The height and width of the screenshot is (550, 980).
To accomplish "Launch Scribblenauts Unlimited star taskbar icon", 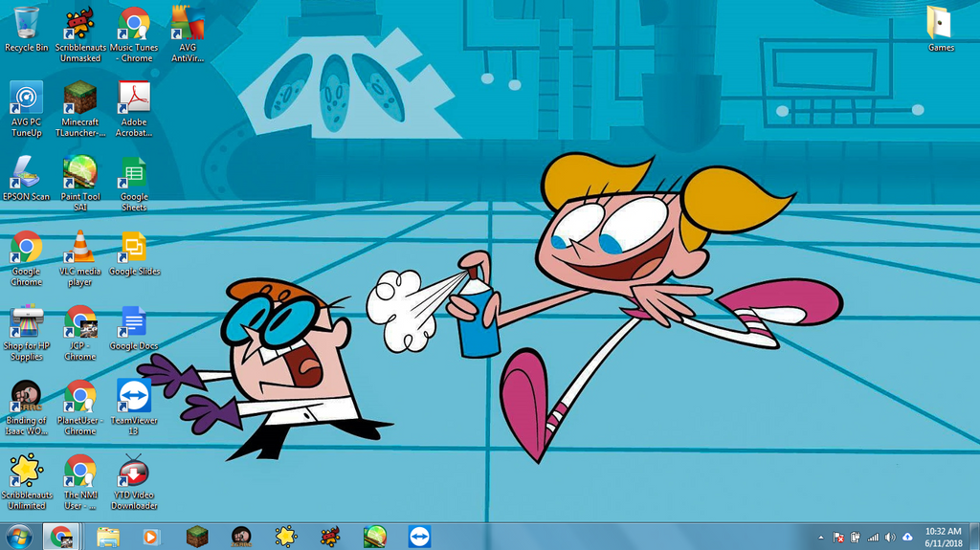I will [x=285, y=537].
